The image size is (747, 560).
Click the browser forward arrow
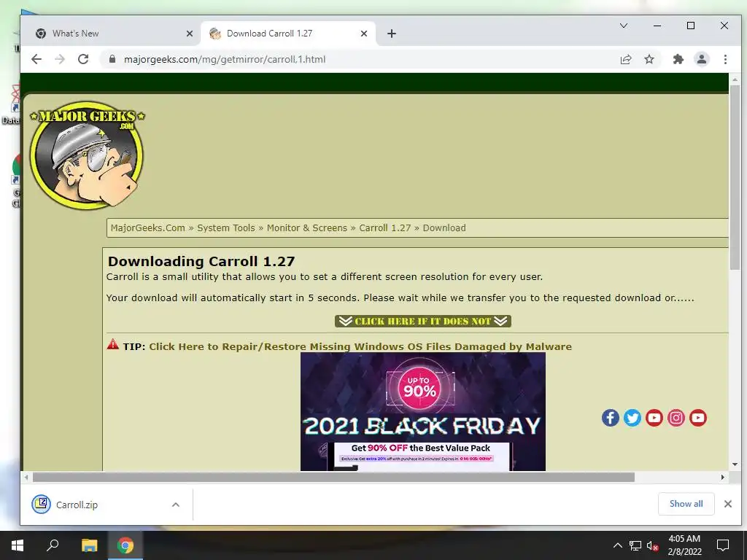[60, 59]
